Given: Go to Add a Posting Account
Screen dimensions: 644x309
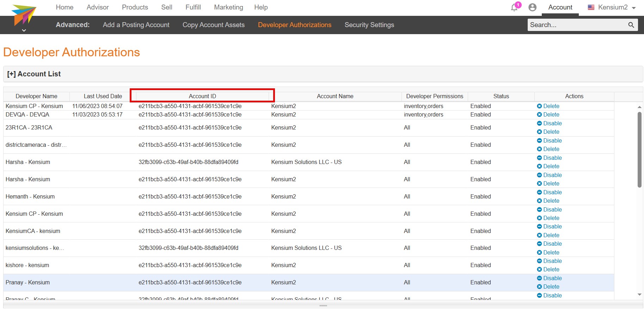Looking at the screenshot, I should coord(136,25).
